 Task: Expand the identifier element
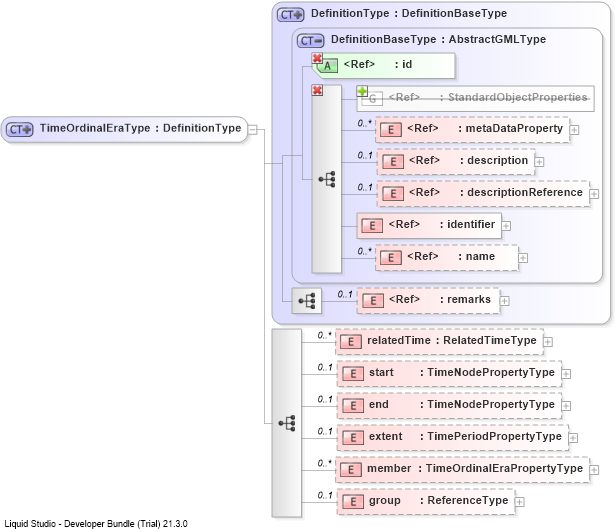coord(506,226)
